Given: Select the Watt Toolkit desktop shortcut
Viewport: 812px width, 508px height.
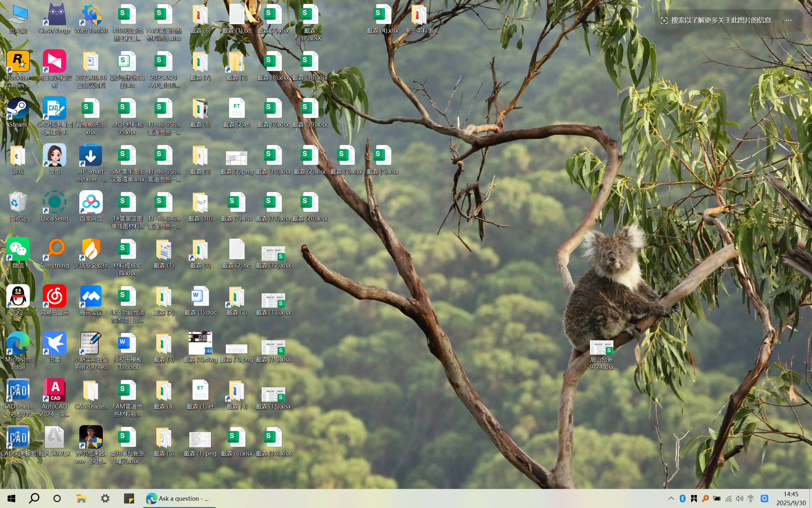Looking at the screenshot, I should pyautogui.click(x=91, y=19).
